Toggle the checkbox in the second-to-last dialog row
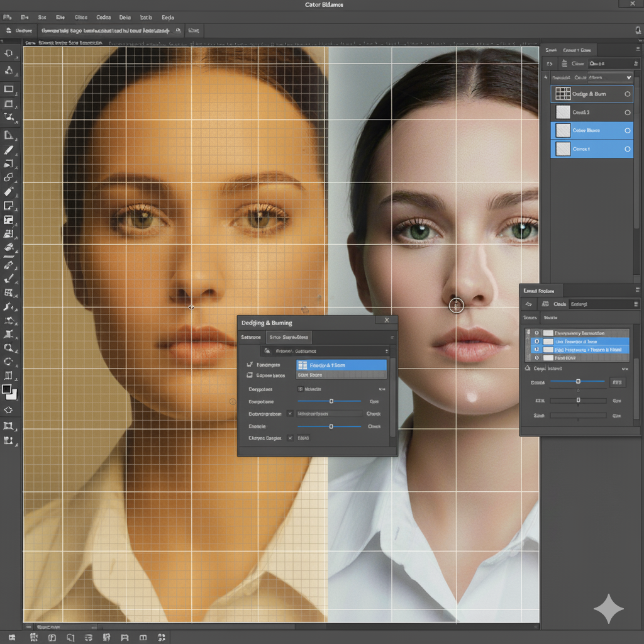The image size is (644, 644). pos(290,414)
